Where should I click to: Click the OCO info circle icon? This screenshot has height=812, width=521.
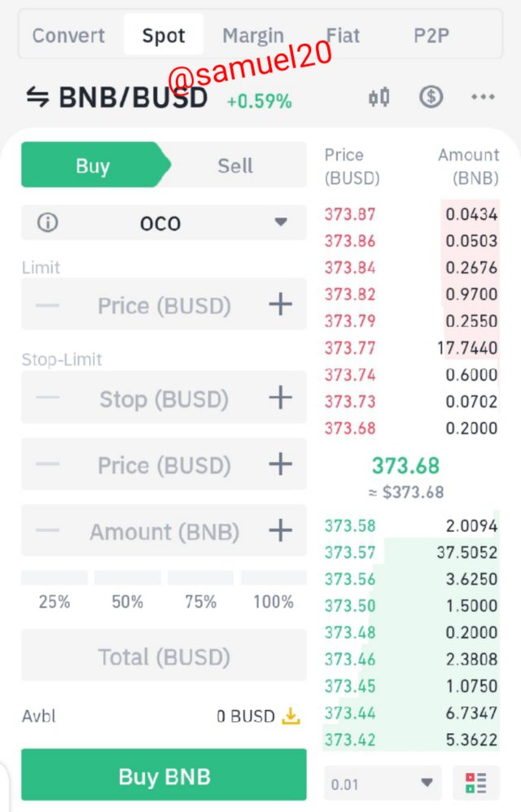coord(48,223)
